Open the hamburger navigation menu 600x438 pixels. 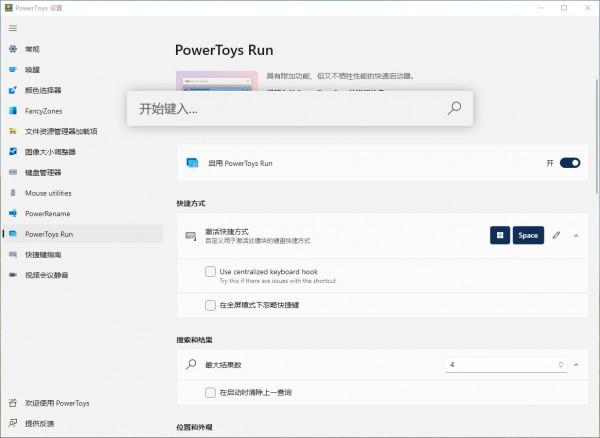13,28
